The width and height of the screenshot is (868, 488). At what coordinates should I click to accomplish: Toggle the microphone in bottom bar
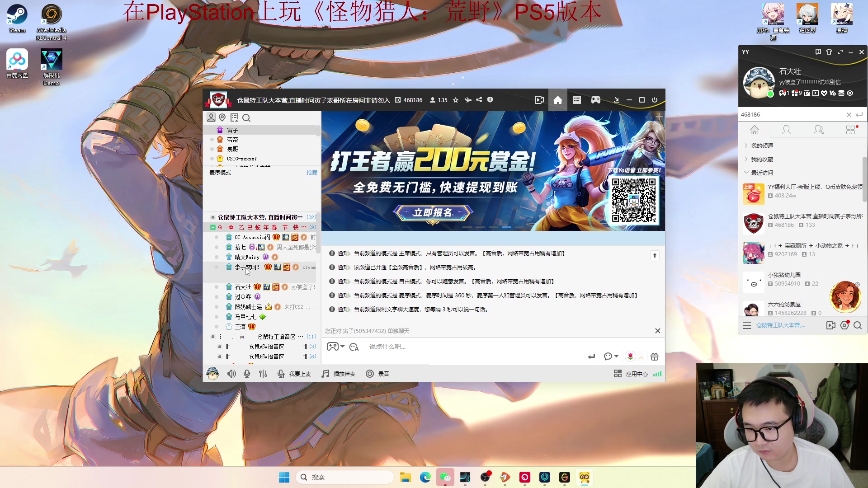tap(247, 374)
